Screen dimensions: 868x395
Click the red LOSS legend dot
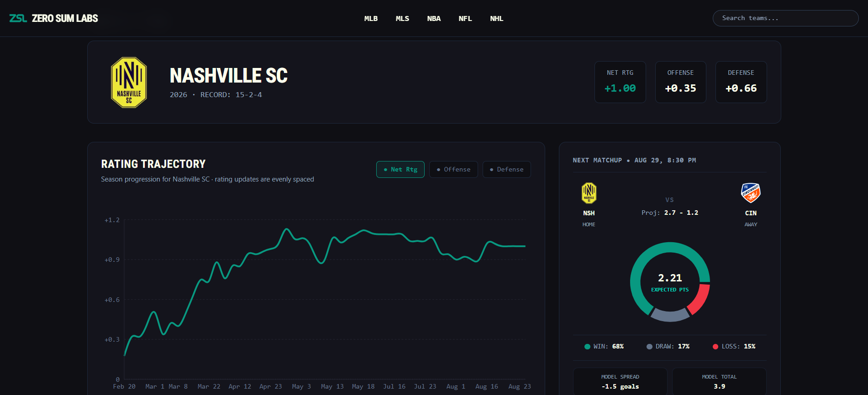[715, 347]
